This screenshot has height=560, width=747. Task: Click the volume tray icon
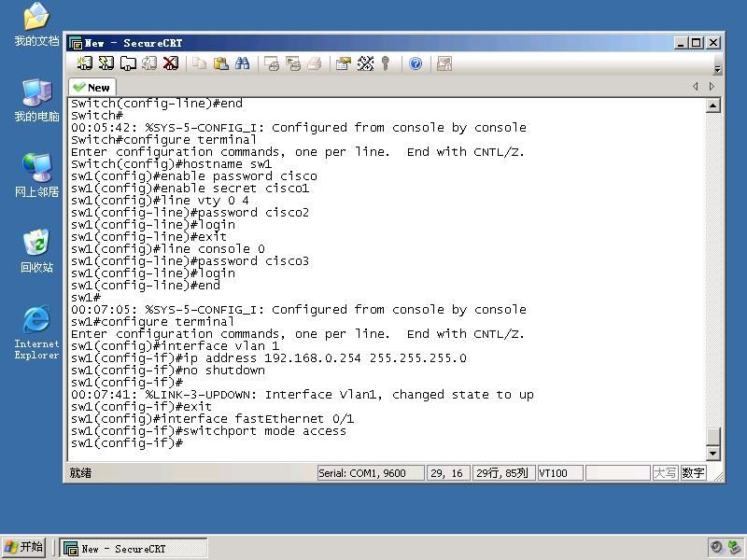pyautogui.click(x=716, y=548)
